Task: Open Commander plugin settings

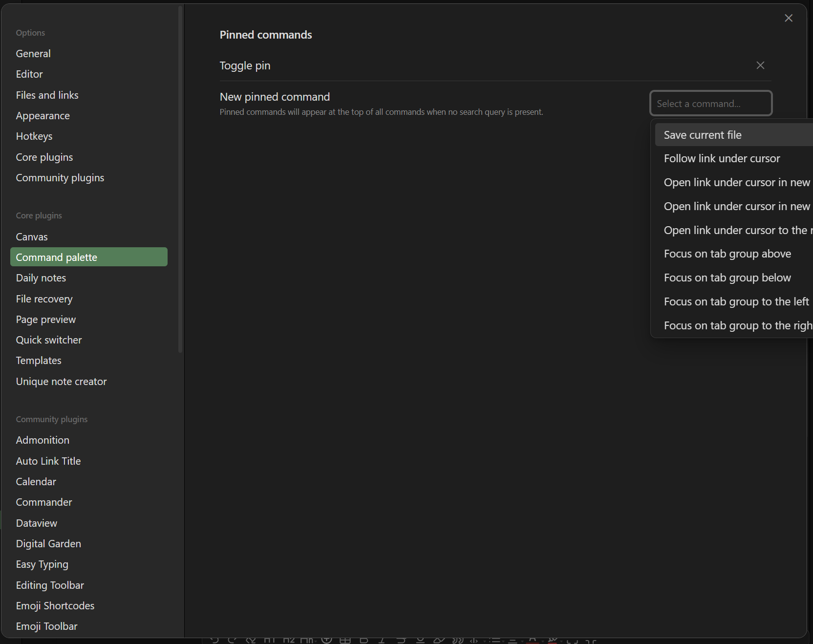Action: tap(89, 502)
